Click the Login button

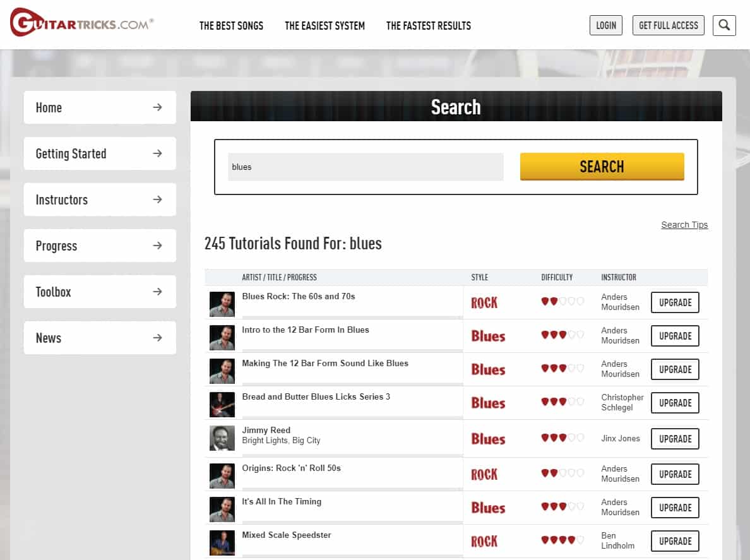click(x=606, y=25)
